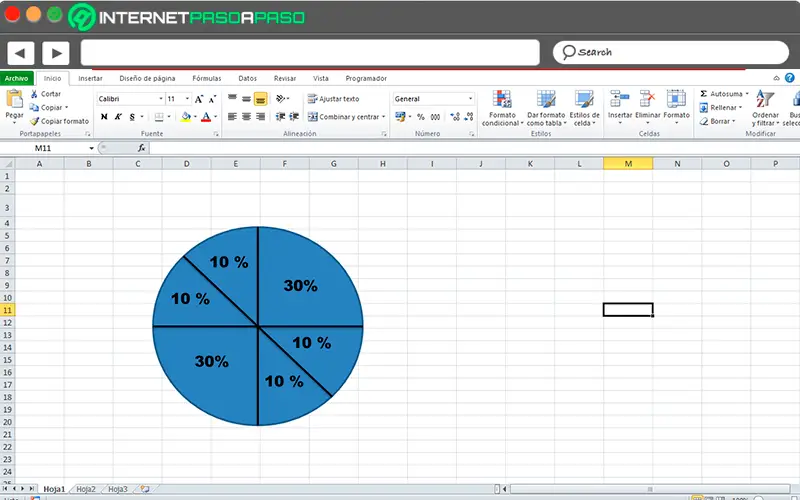Image resolution: width=800 pixels, height=500 pixels.
Task: Switch to sheet tab Hoja2
Action: click(86, 489)
